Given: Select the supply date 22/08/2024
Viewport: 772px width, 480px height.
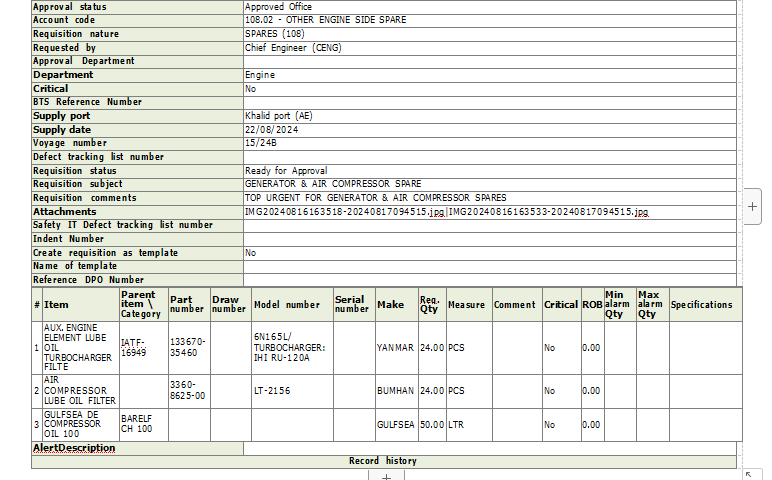Looking at the screenshot, I should tap(272, 130).
